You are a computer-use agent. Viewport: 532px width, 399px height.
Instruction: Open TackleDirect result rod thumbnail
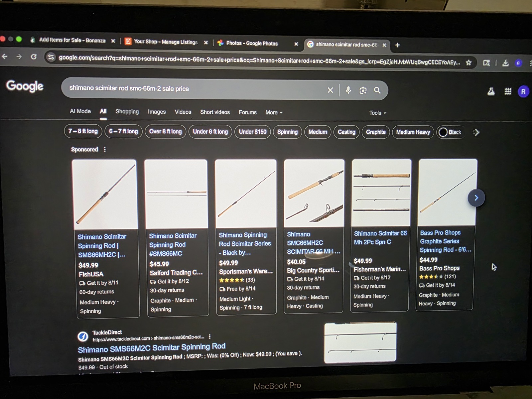coord(360,342)
